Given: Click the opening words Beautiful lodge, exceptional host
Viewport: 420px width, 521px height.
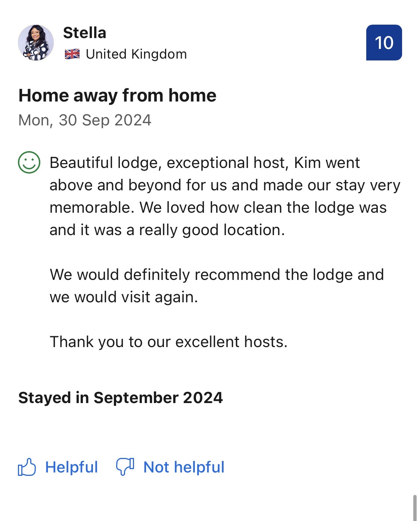Looking at the screenshot, I should coord(167,163).
